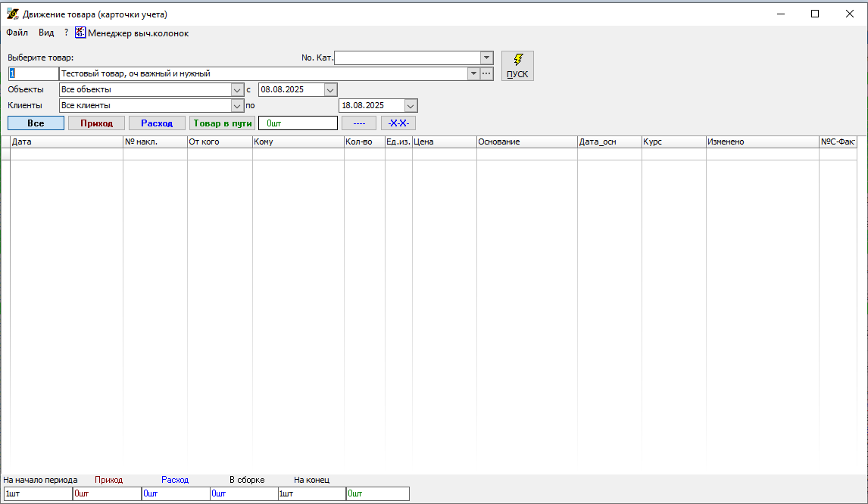Click the app icon in the title bar

tap(12, 14)
